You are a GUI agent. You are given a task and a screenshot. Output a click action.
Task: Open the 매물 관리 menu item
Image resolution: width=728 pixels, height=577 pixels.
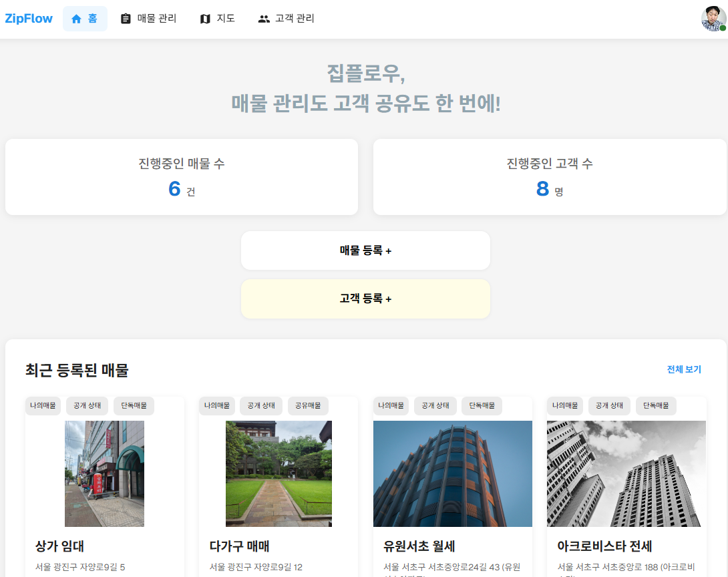(x=156, y=19)
